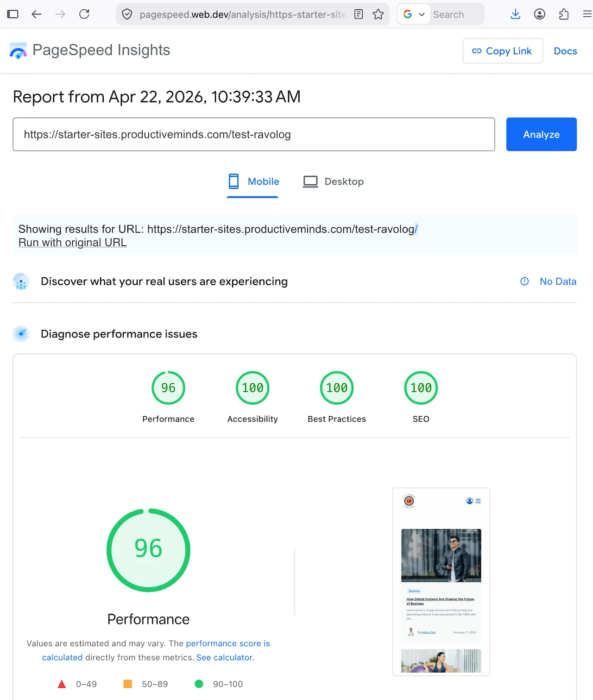Viewport: 593px width, 700px height.
Task: Open the downloads icon
Action: click(515, 14)
